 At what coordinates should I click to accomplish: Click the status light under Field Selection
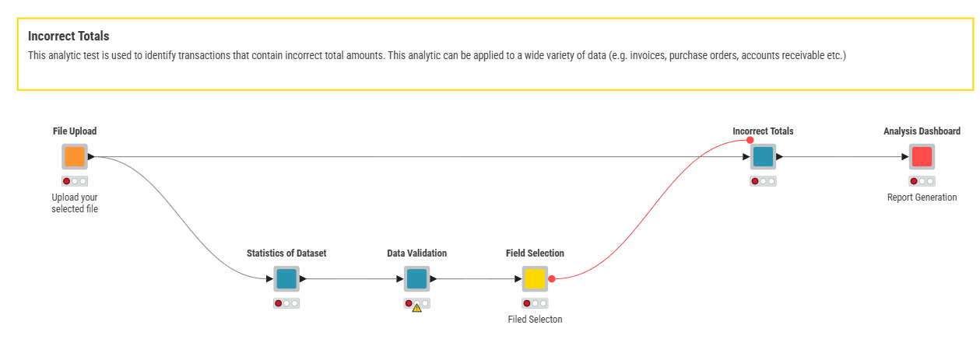point(534,303)
